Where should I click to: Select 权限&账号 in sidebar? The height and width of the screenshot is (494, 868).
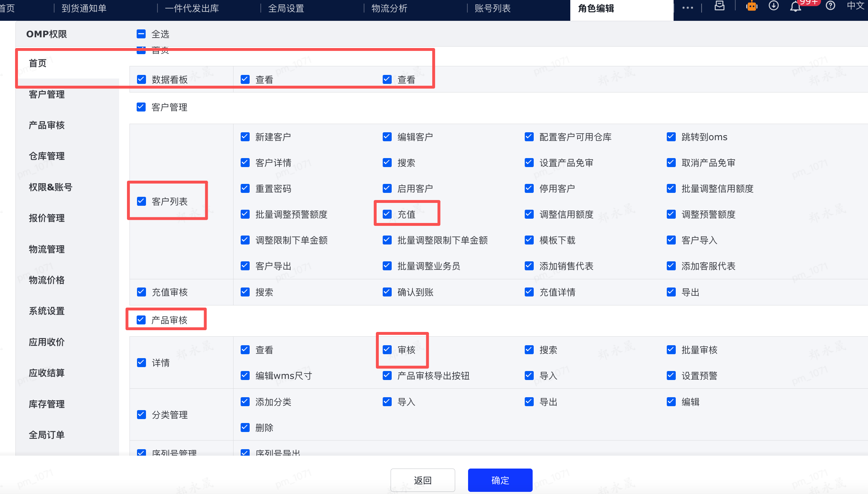point(51,187)
